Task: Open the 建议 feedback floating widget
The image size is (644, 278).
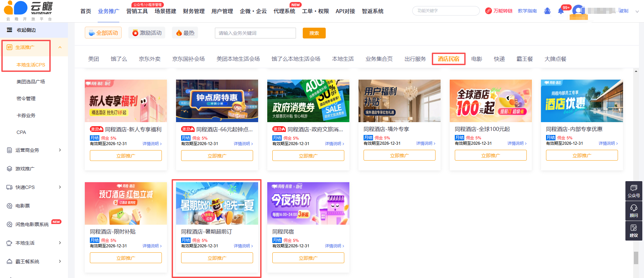Action: [x=634, y=231]
